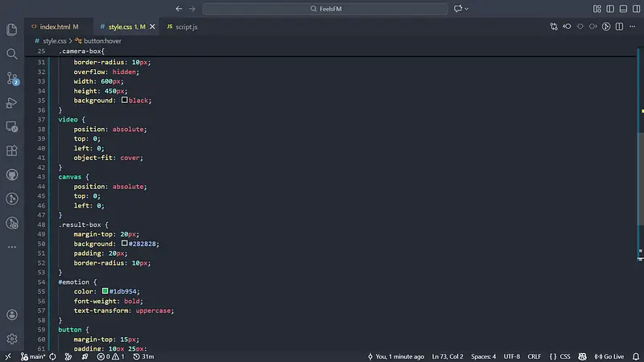
Task: Open the Search view in sidebar
Action: point(12,54)
